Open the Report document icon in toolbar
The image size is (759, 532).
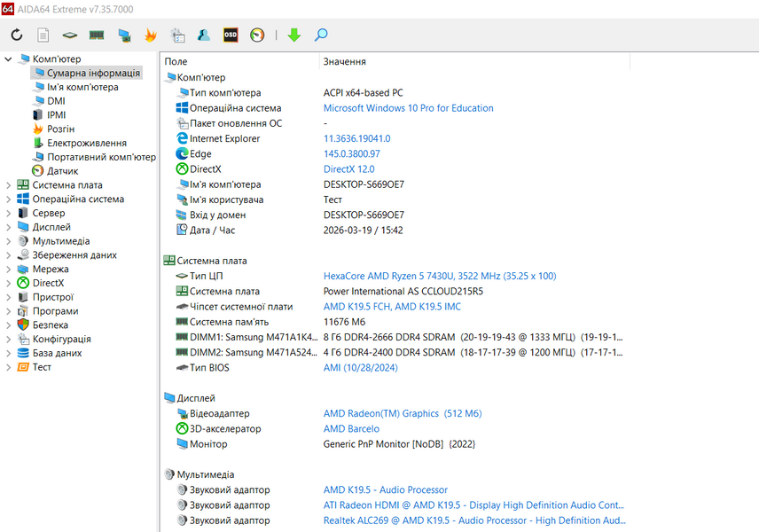43,35
